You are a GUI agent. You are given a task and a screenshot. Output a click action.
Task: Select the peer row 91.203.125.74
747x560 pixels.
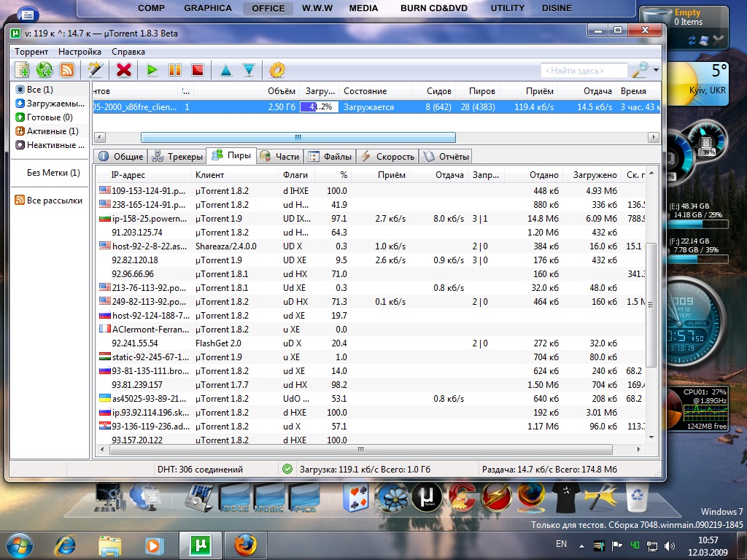(371, 233)
